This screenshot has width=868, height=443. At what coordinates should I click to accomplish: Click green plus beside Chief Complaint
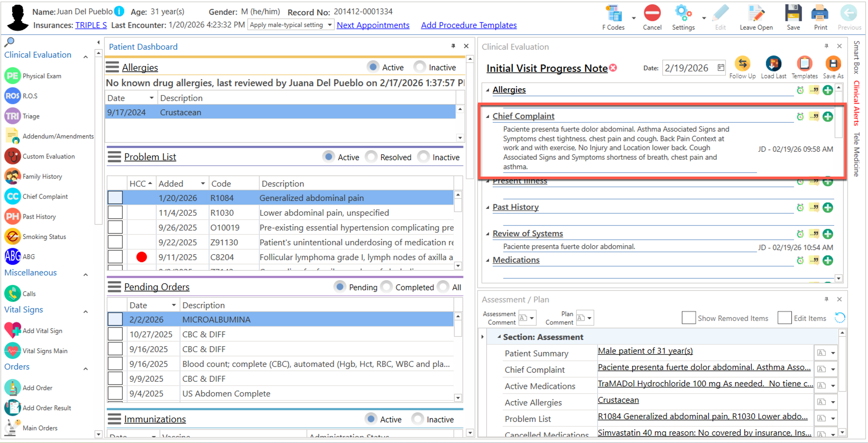pos(828,117)
